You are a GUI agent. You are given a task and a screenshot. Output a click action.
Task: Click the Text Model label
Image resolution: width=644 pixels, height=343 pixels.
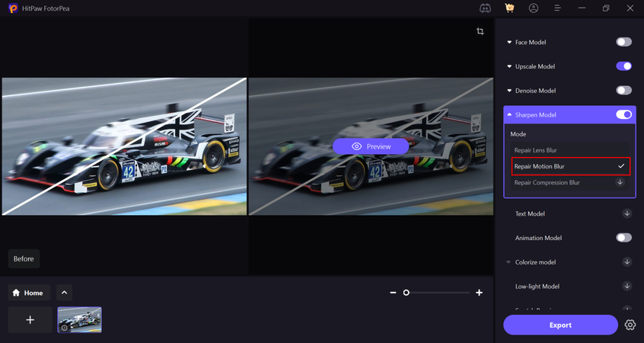pyautogui.click(x=530, y=214)
